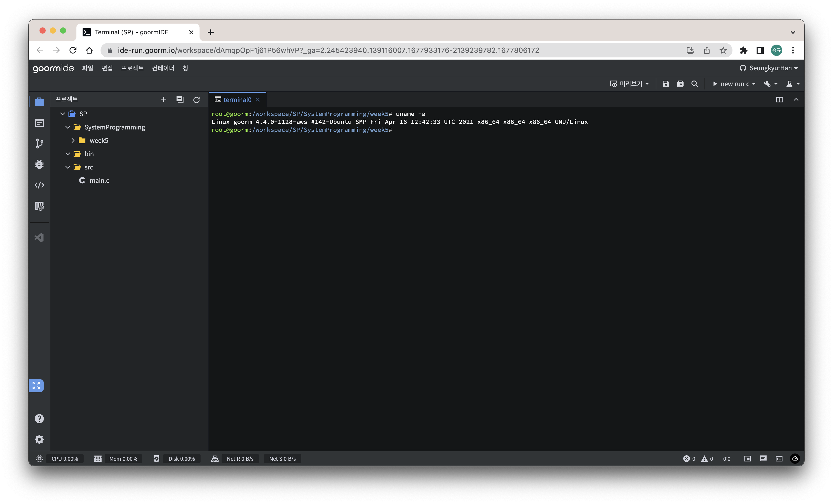Toggle fullscreen expand blue button
The height and width of the screenshot is (504, 833).
pyautogui.click(x=36, y=385)
